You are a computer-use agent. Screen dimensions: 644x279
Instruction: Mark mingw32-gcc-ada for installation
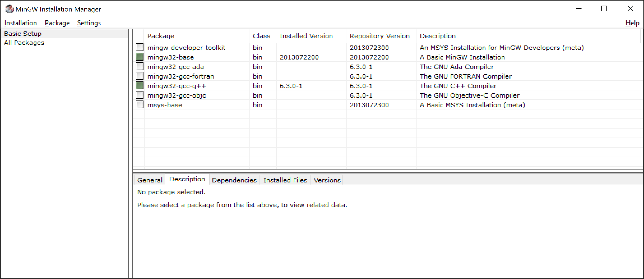[140, 66]
